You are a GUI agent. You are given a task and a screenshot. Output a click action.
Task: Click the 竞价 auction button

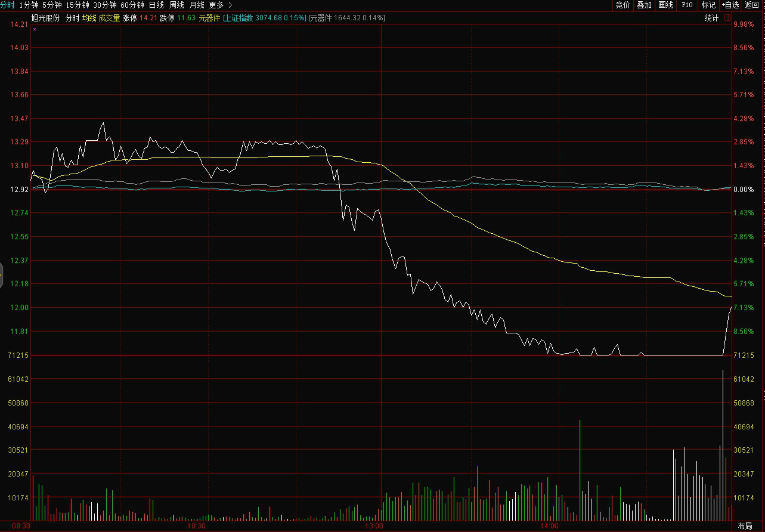pos(622,5)
